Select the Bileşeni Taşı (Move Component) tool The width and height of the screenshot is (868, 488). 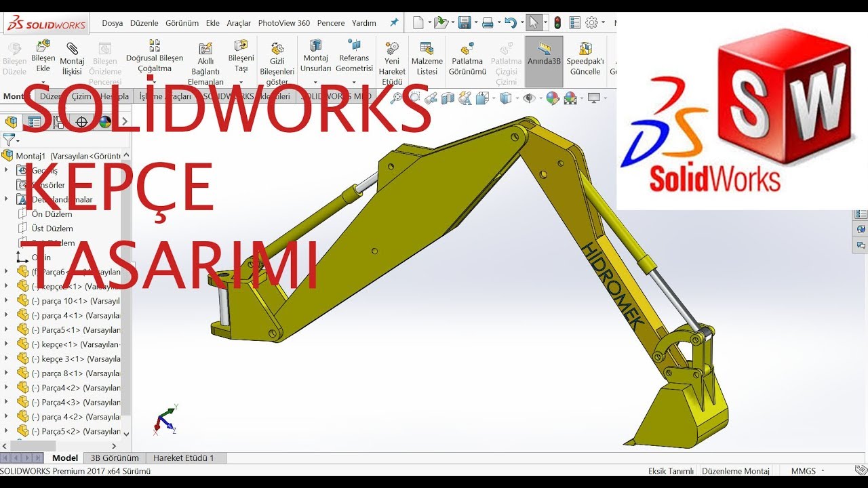pos(241,57)
